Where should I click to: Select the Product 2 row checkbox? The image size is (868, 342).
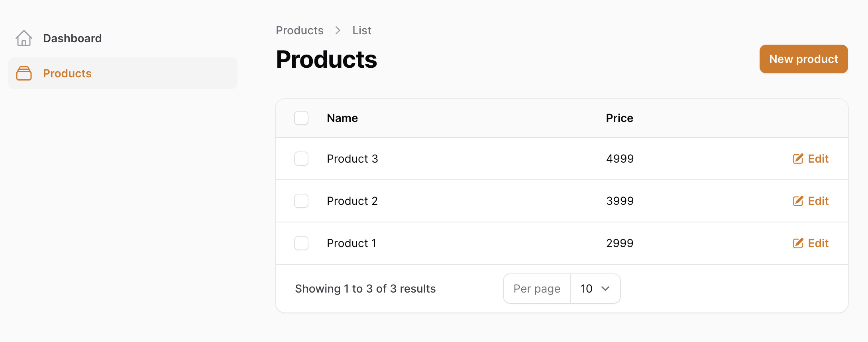[x=301, y=201]
